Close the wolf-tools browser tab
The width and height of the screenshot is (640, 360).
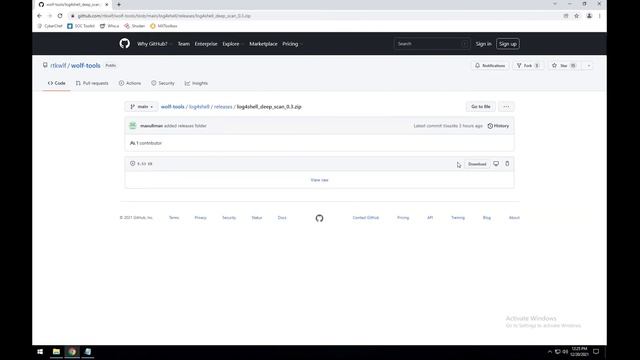point(107,4)
